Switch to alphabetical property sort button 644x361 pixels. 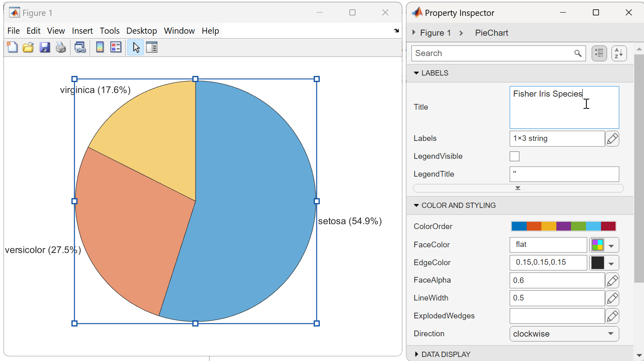[x=619, y=53]
